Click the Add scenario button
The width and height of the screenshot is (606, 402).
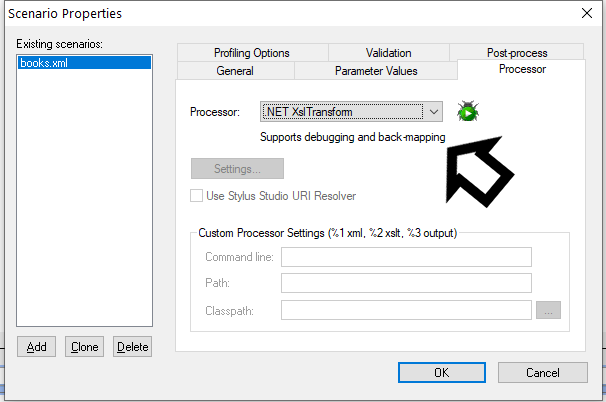[x=36, y=347]
